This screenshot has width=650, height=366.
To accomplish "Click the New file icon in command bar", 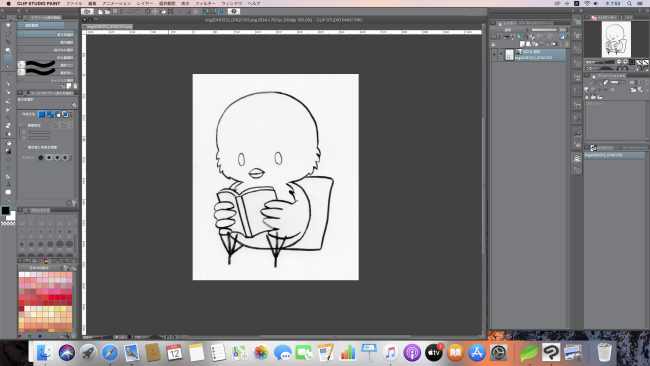I will pyautogui.click(x=100, y=11).
